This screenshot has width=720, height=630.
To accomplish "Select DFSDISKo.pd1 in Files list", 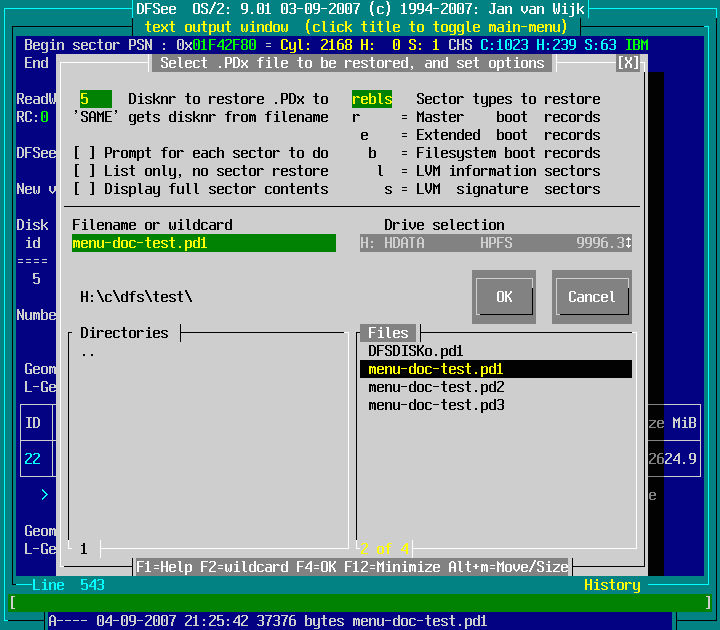I will pos(416,351).
